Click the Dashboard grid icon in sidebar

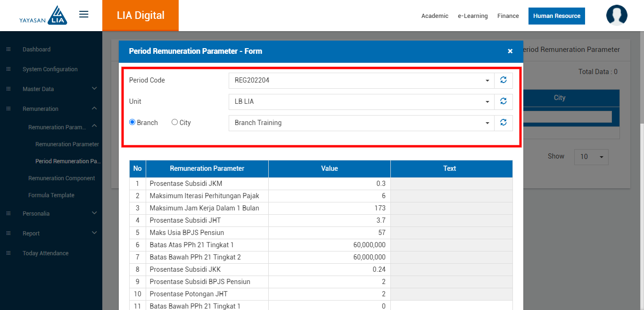point(8,50)
